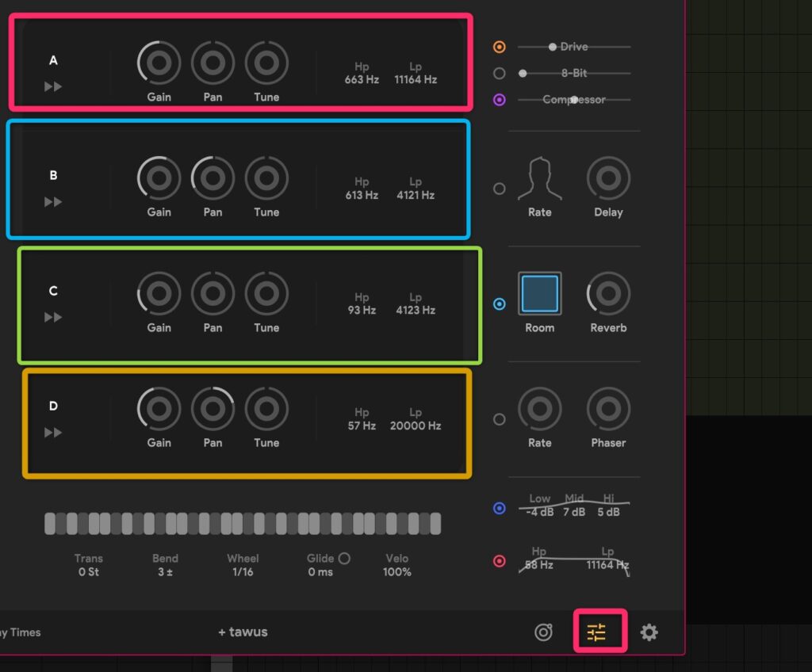Click layer A Lp 11164 Hz value
812x672 pixels.
coord(415,79)
